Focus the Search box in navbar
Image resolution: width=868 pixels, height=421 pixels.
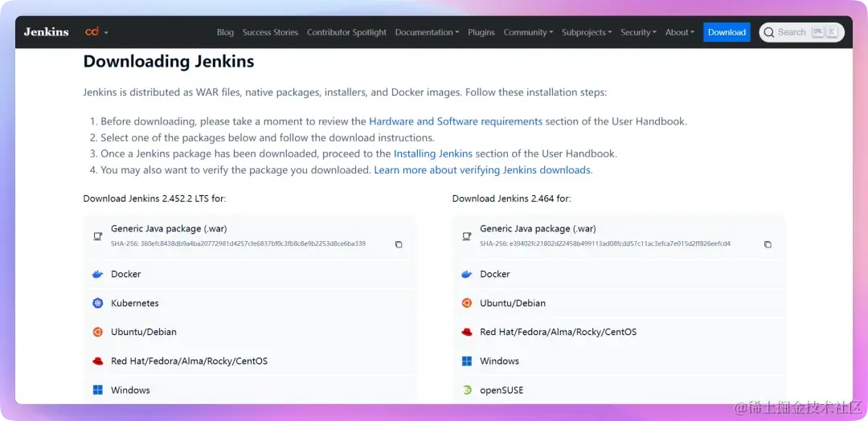pyautogui.click(x=801, y=32)
